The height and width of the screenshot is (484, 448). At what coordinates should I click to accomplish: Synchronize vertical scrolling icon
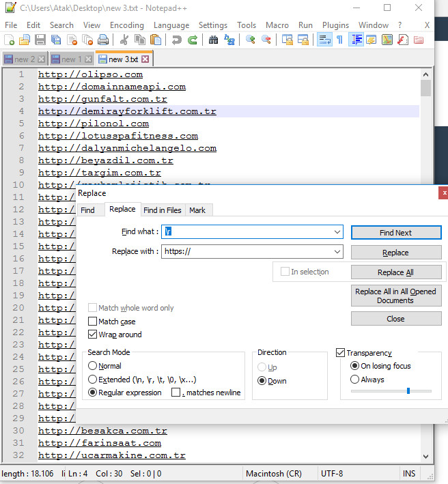tap(288, 40)
